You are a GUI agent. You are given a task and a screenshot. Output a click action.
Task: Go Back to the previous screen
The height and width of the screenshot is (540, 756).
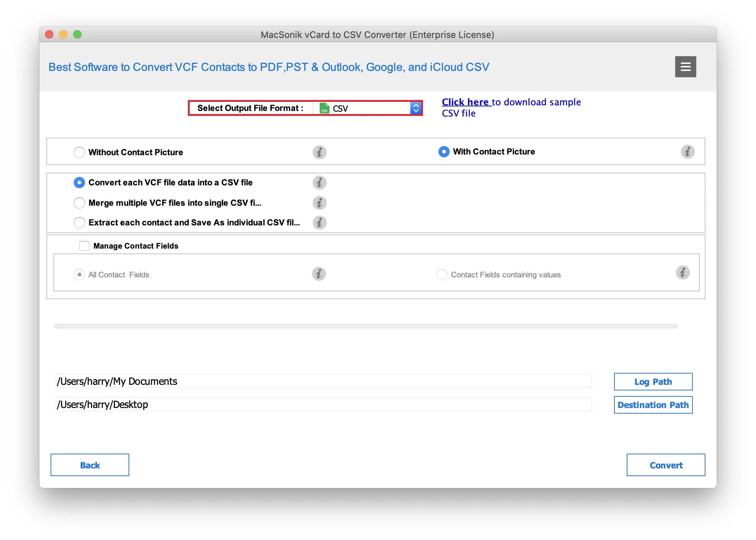coord(90,465)
